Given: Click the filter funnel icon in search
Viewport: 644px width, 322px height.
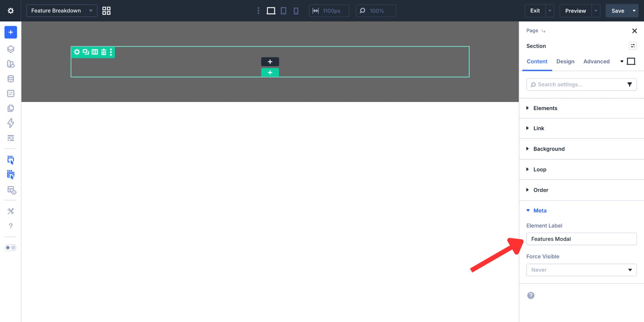Looking at the screenshot, I should point(630,84).
